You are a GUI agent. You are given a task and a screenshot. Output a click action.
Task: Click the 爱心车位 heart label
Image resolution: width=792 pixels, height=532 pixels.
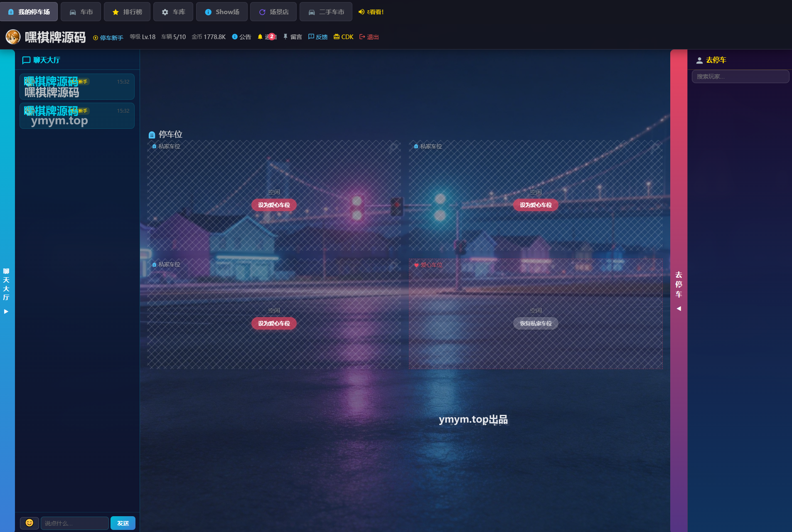[428, 265]
